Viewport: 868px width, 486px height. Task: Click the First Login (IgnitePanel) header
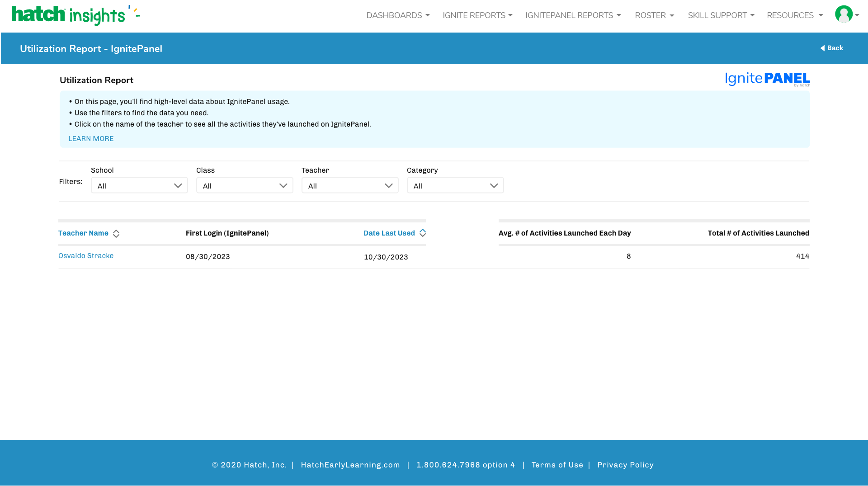tap(227, 233)
